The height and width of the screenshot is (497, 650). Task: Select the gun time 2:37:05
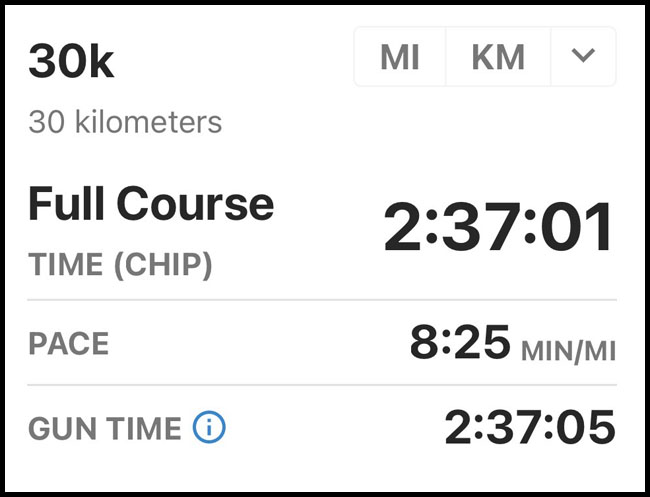coord(530,427)
